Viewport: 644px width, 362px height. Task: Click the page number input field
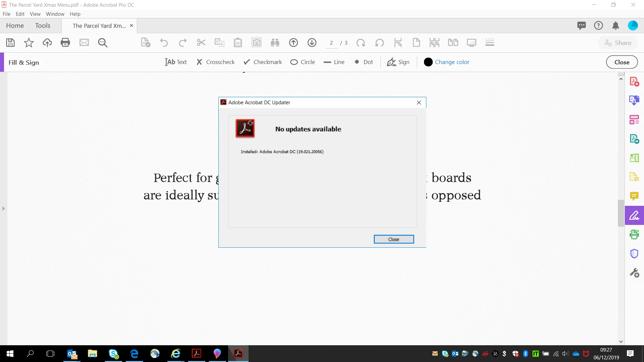coord(331,43)
